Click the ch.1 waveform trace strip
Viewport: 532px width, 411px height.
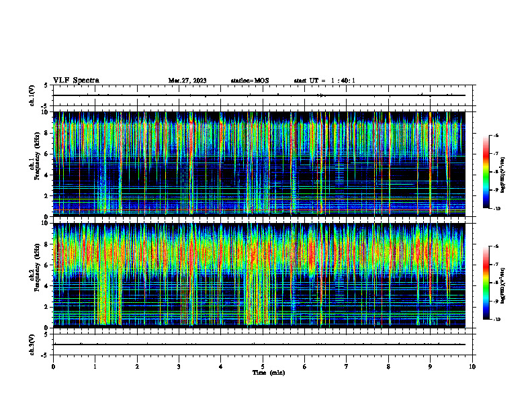pos(259,95)
